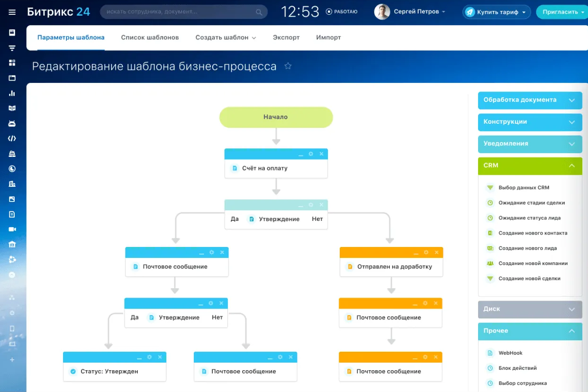Expand the Диск section panel

pyautogui.click(x=571, y=309)
